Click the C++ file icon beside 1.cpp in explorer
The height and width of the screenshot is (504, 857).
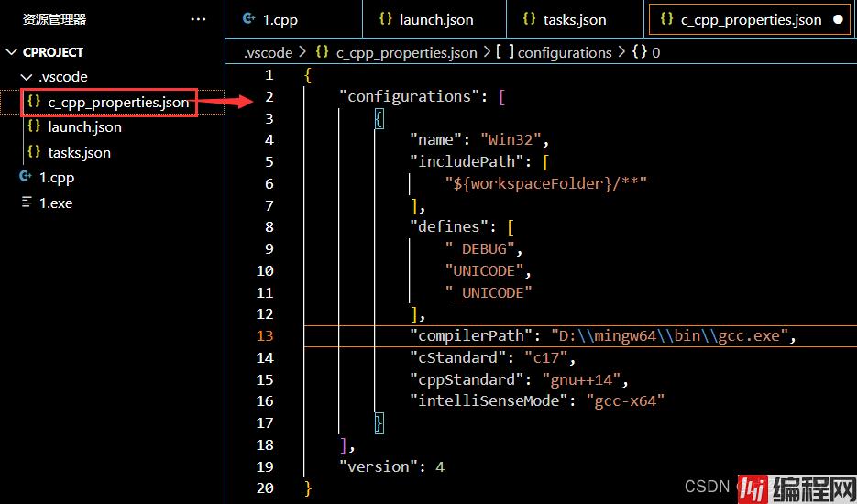(26, 177)
